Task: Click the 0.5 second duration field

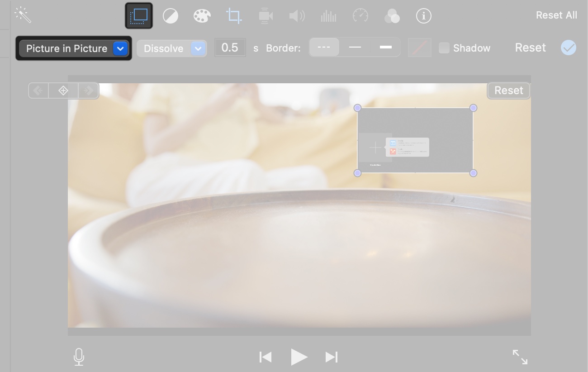Action: (x=230, y=47)
